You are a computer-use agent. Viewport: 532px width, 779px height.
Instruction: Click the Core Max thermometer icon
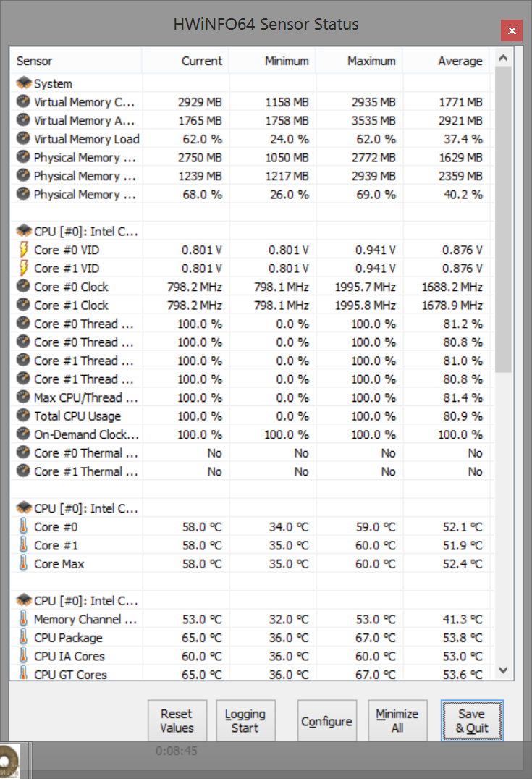point(24,564)
